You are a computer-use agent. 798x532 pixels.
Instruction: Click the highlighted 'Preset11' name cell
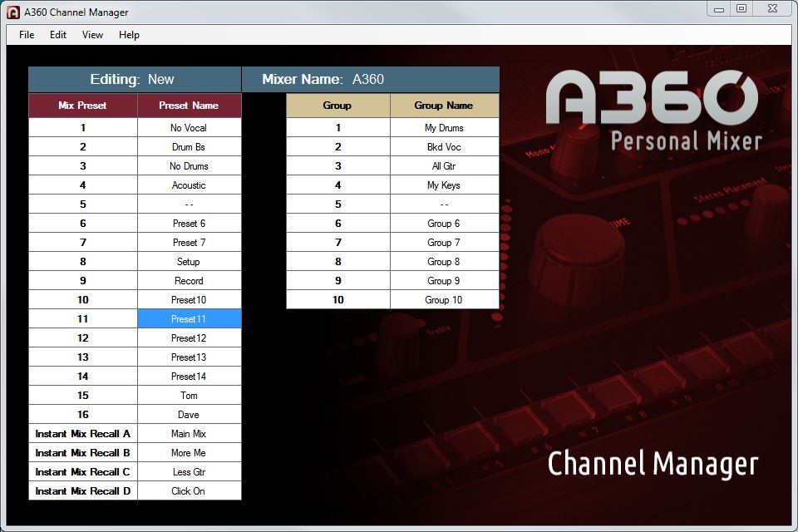[190, 318]
